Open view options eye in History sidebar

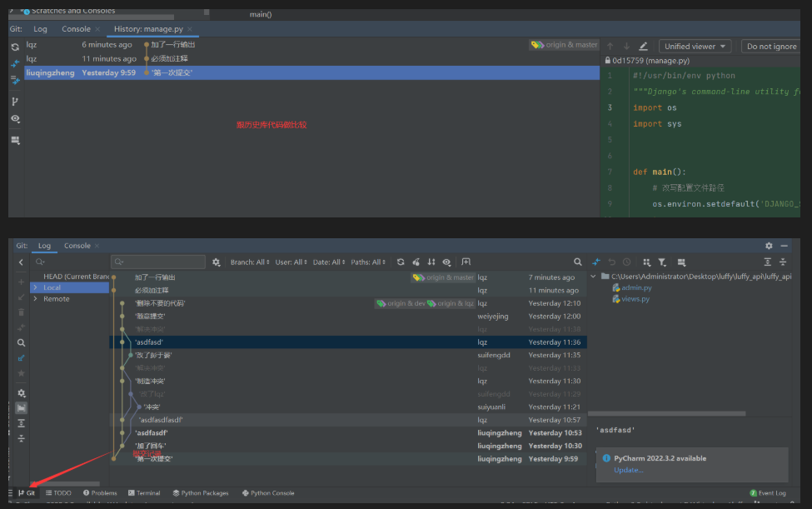[x=15, y=118]
